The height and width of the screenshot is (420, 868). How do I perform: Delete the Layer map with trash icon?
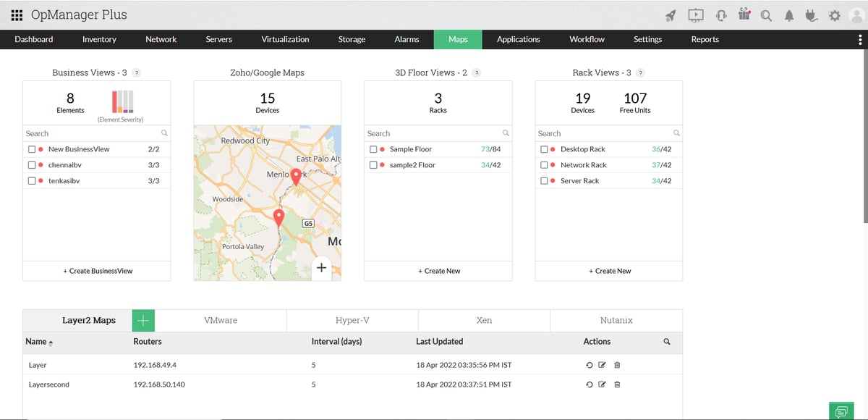pos(617,365)
